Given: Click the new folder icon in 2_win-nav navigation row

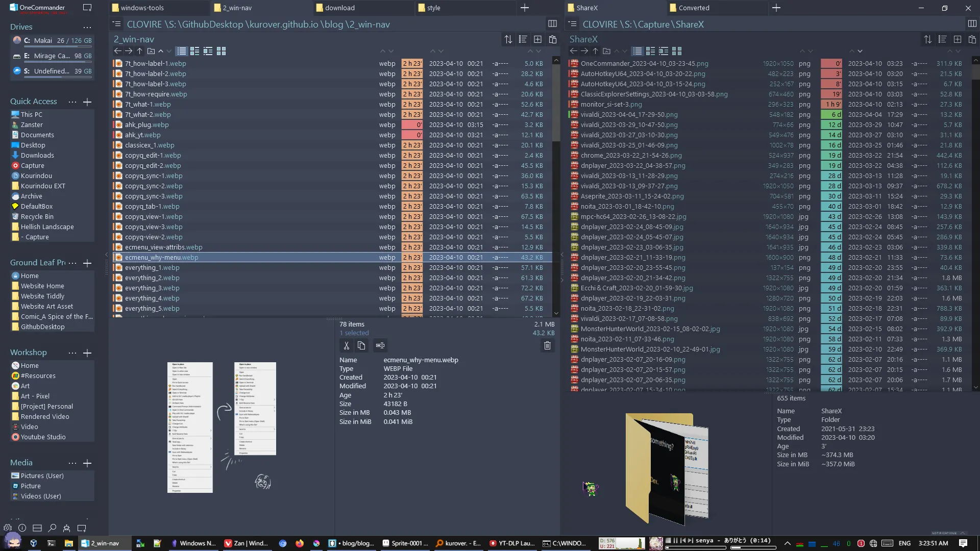Looking at the screenshot, I should 151,51.
